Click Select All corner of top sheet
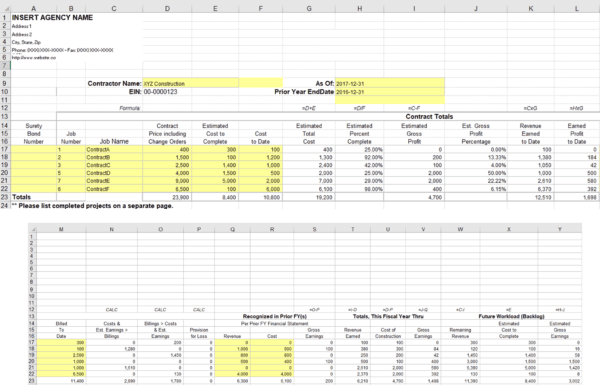This screenshot has width=600, height=385. [x=5, y=8]
